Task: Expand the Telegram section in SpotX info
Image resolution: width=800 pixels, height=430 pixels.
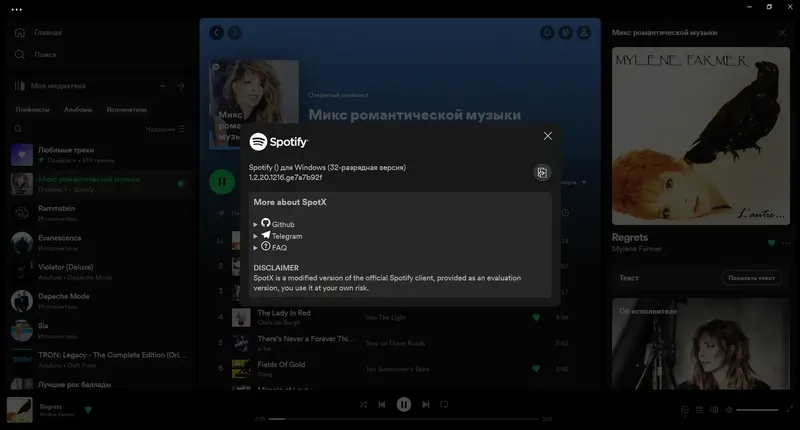Action: (278, 236)
